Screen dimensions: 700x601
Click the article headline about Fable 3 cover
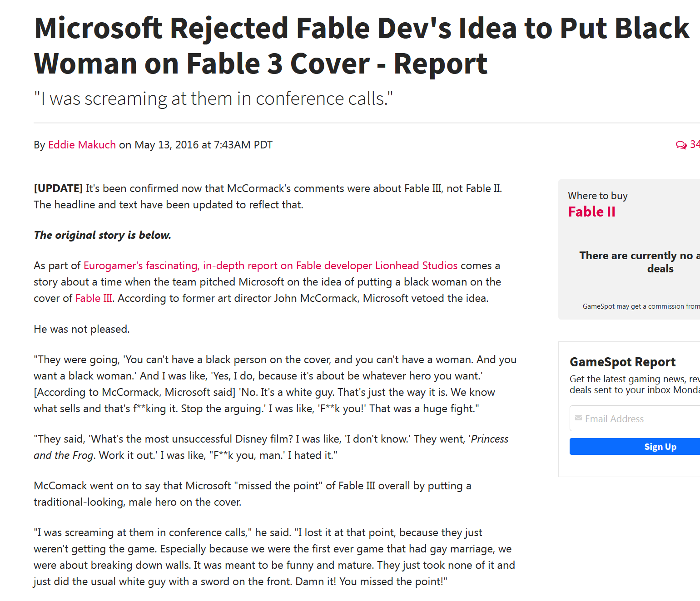tap(361, 45)
